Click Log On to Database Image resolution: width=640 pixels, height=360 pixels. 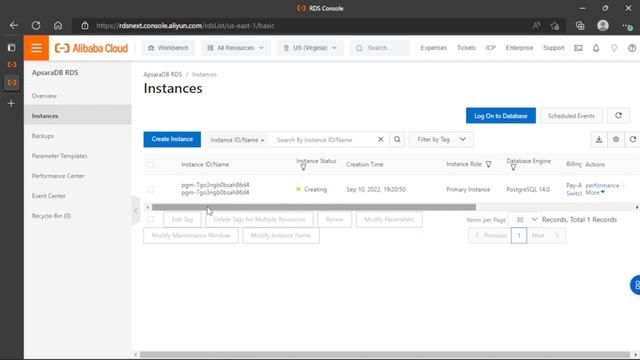(501, 116)
